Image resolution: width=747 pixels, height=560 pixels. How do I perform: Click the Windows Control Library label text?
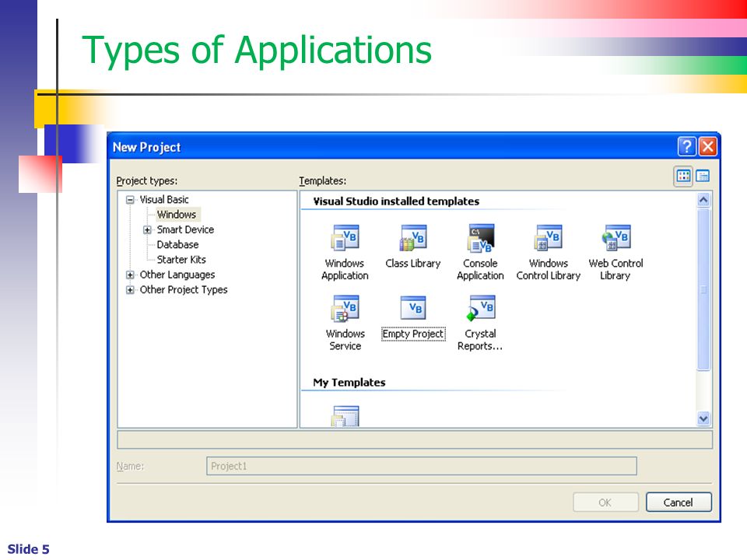point(549,270)
